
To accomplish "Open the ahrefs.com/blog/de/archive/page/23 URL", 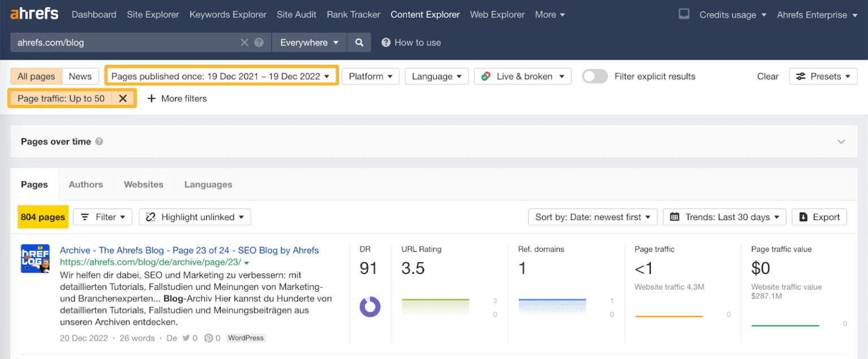I will pyautogui.click(x=150, y=262).
